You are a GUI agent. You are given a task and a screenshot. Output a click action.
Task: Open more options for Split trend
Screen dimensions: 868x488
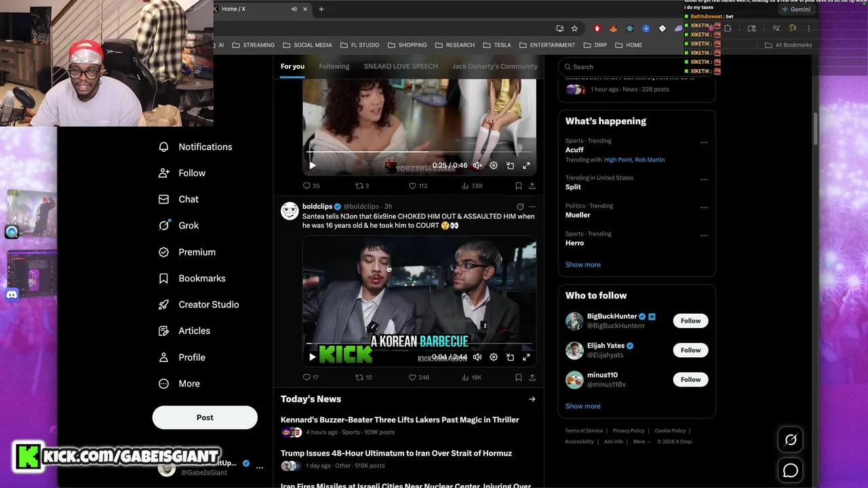pyautogui.click(x=704, y=180)
